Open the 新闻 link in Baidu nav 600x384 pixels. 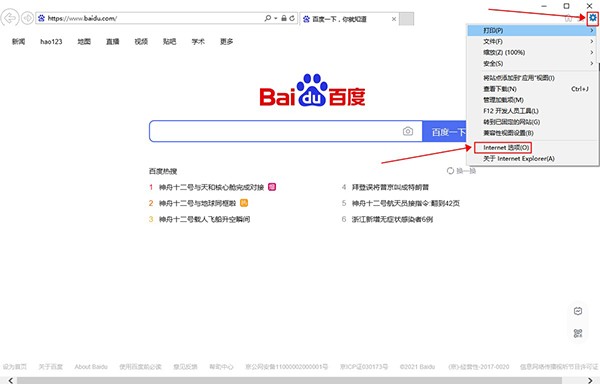point(18,41)
